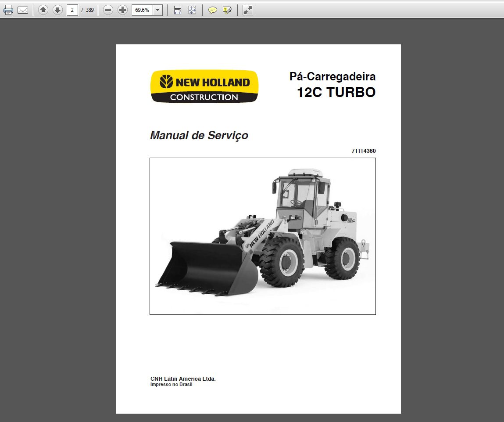Open the zoom level dropdown arrow
Viewport: 504px width, 422px height.
pyautogui.click(x=157, y=10)
